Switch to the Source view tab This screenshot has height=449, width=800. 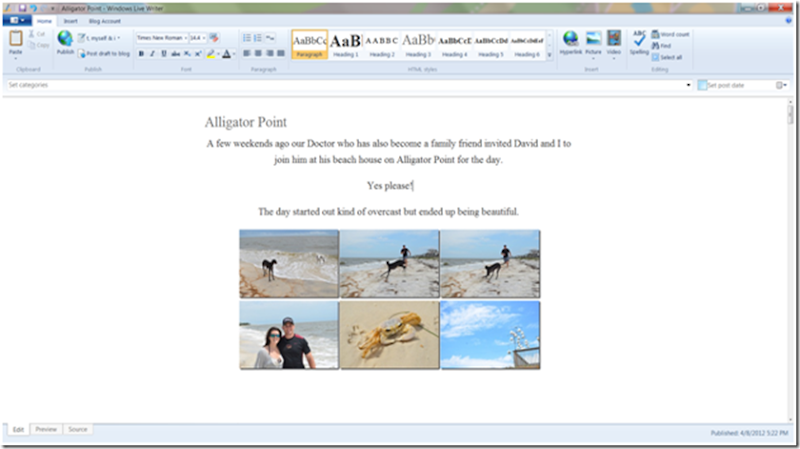(78, 430)
